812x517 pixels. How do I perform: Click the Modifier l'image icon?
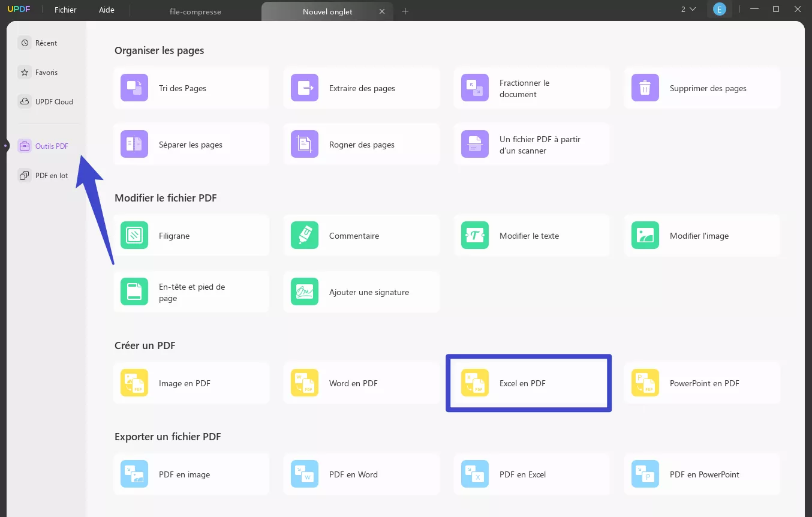pos(645,235)
